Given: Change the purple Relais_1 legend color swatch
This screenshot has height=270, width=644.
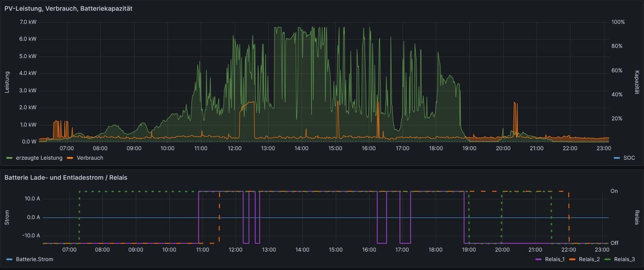Looking at the screenshot, I should [x=537, y=259].
